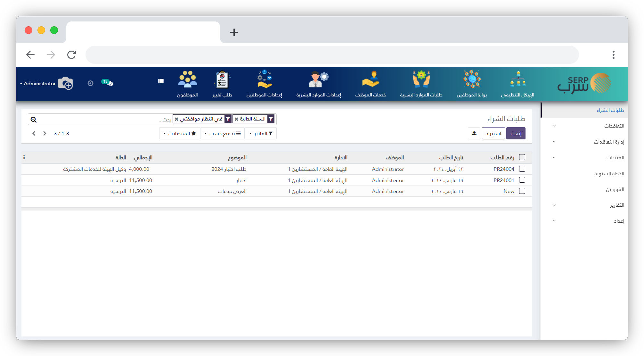Select Suppliers (الموردين) in sidebar menu
Screen dimensions: 644x356
tap(615, 189)
